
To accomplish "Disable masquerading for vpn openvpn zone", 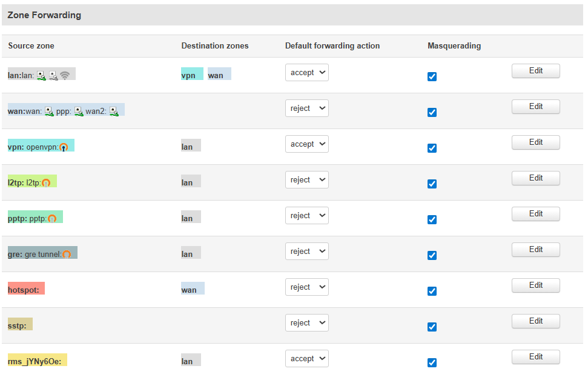I will pos(432,148).
